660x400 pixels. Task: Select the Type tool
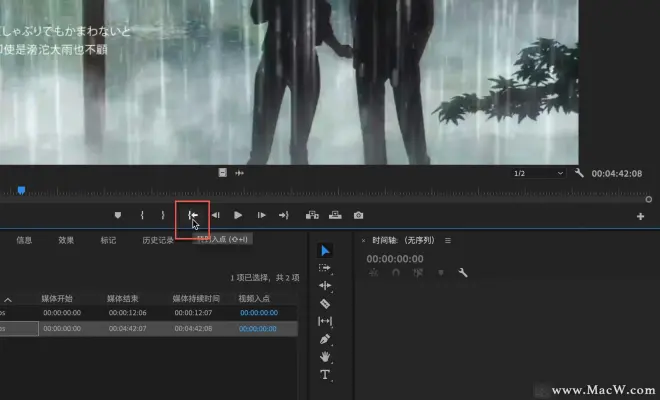click(325, 374)
